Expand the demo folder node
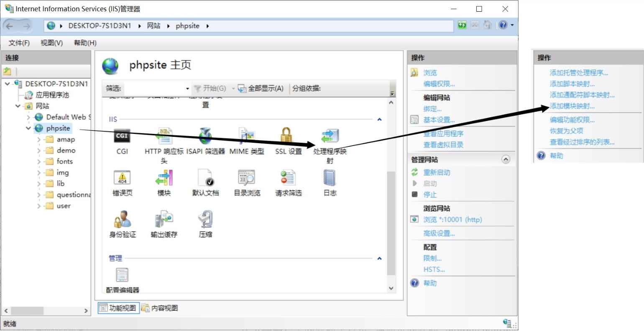Viewport: 644px width, 331px height. pyautogui.click(x=39, y=151)
